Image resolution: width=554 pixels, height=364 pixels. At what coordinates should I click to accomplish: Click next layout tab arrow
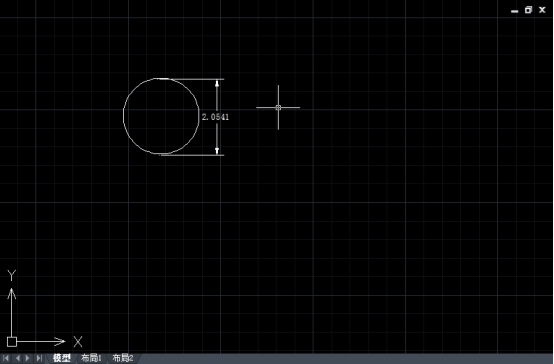coord(28,358)
